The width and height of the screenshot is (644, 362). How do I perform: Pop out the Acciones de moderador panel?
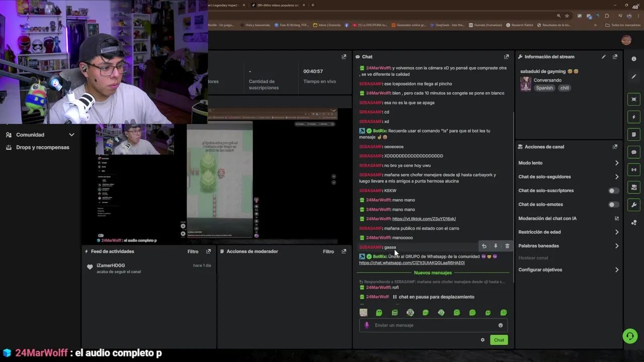click(x=344, y=251)
